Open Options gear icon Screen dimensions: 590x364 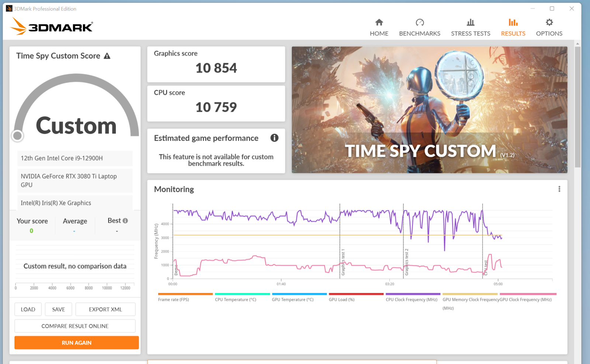click(x=549, y=22)
